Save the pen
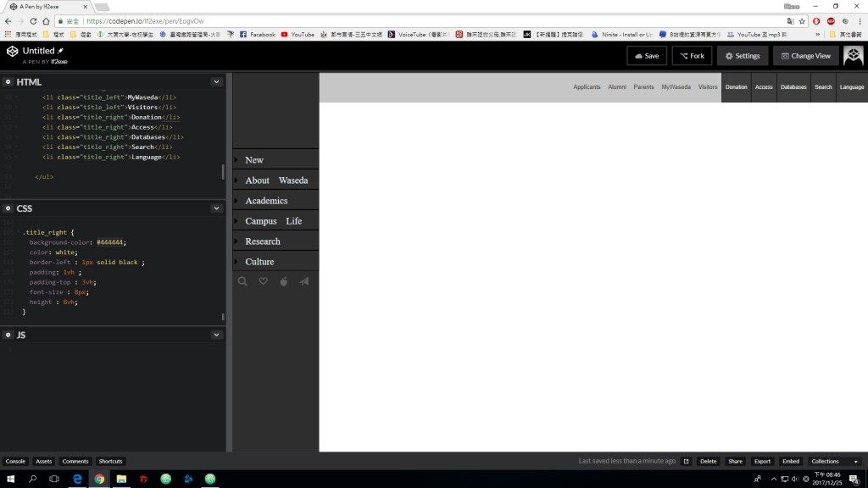Screen dimensions: 868x488 pos(647,56)
